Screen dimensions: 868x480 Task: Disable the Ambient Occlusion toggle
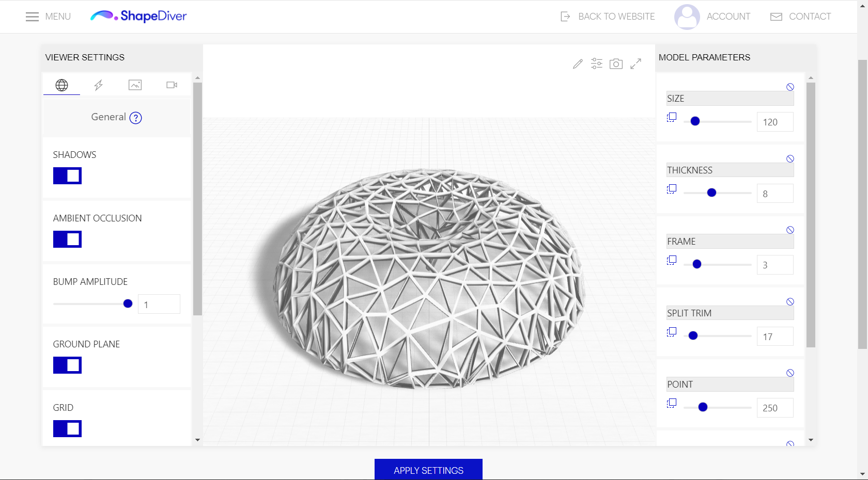pyautogui.click(x=67, y=239)
